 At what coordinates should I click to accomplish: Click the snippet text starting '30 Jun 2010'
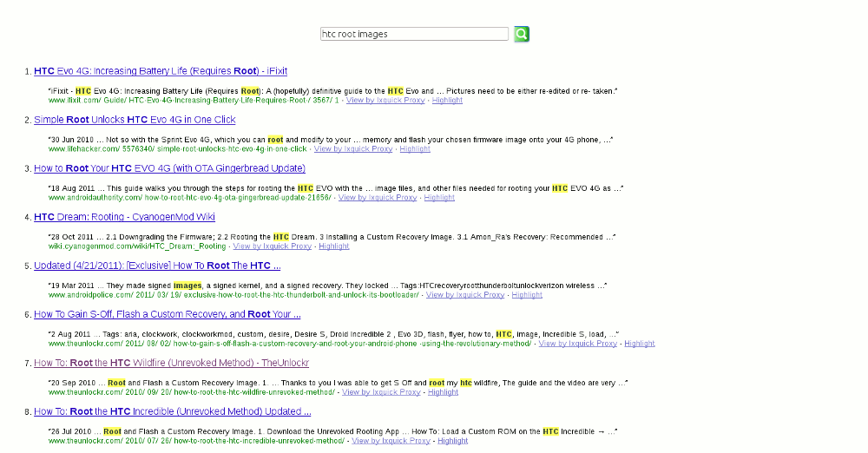(331, 140)
